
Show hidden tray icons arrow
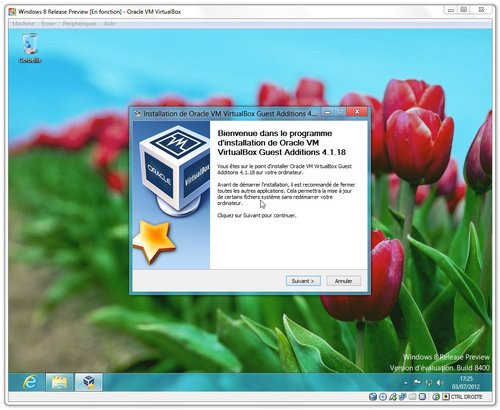click(406, 383)
